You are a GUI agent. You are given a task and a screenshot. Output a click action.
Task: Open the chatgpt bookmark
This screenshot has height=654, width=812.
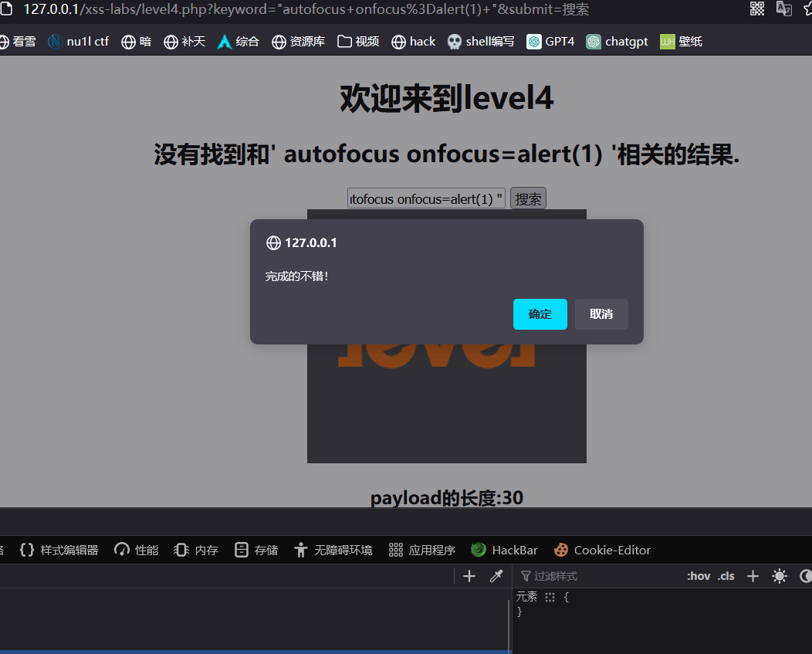617,42
